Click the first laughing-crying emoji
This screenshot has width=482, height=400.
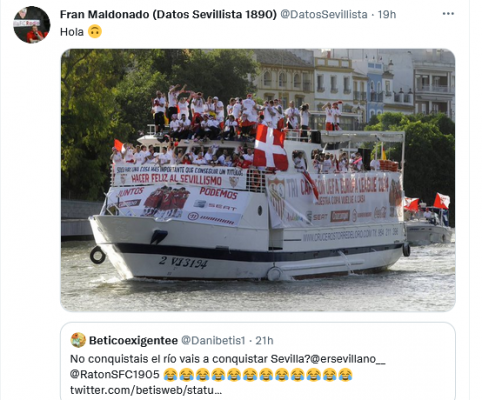click(171, 375)
